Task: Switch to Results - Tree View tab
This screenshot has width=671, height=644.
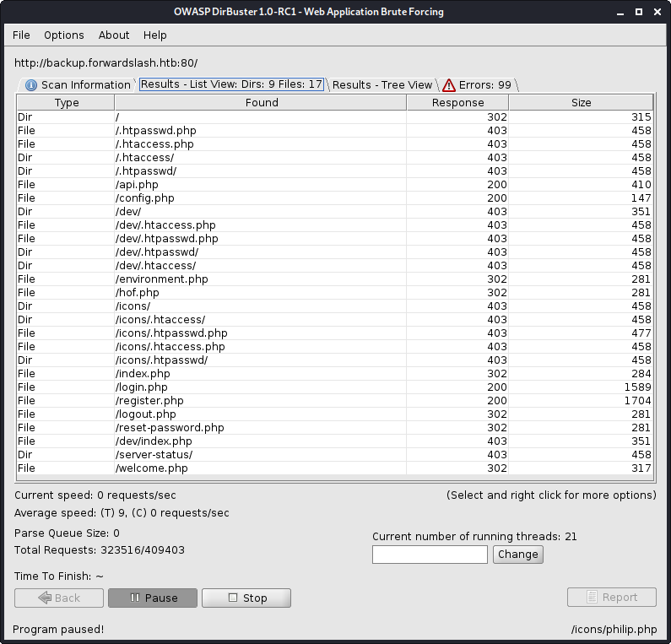Action: click(381, 84)
